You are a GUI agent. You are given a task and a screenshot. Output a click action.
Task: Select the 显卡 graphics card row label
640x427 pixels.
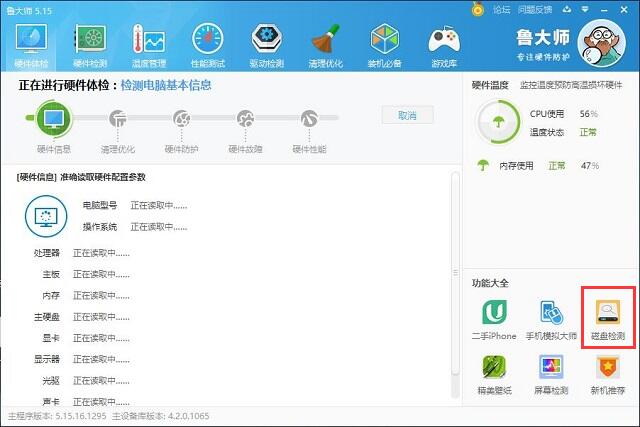pos(51,338)
